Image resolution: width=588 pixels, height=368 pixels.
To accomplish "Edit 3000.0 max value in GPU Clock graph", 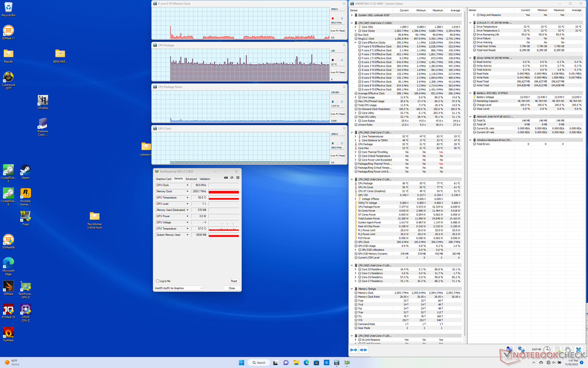I will tap(338, 134).
